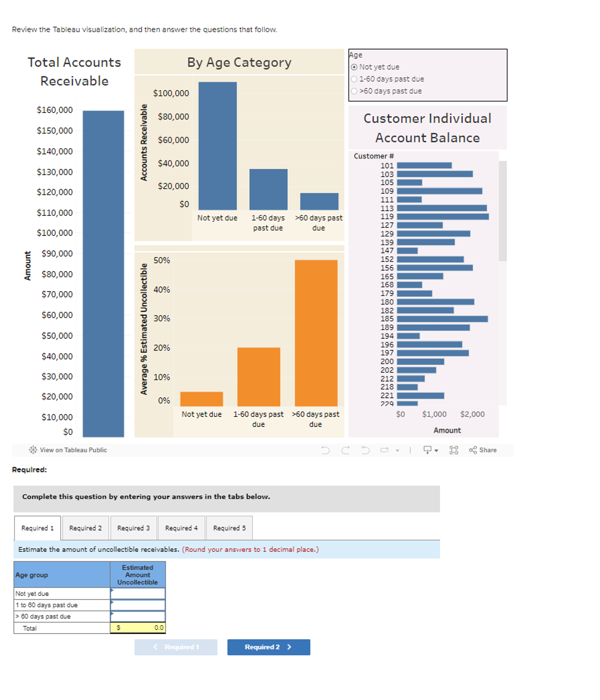Click customer 101 balance bar
This screenshot has height=700, width=600.
tap(424, 165)
